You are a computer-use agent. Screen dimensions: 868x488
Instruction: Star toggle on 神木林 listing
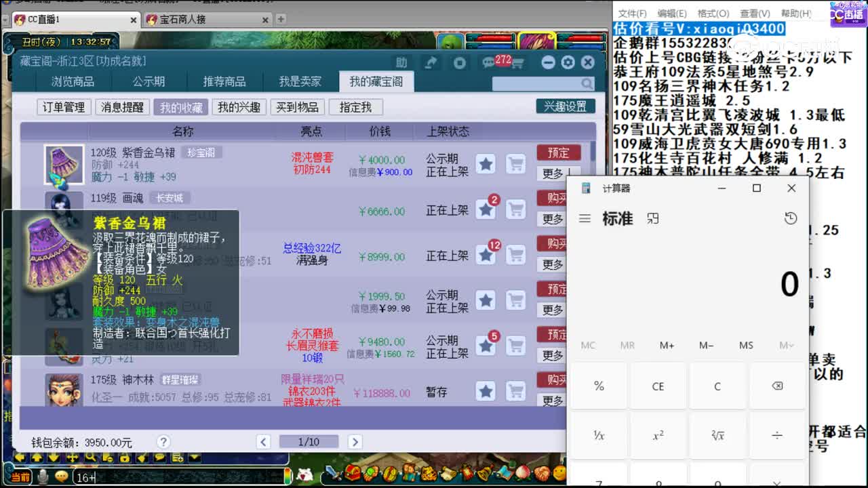486,391
